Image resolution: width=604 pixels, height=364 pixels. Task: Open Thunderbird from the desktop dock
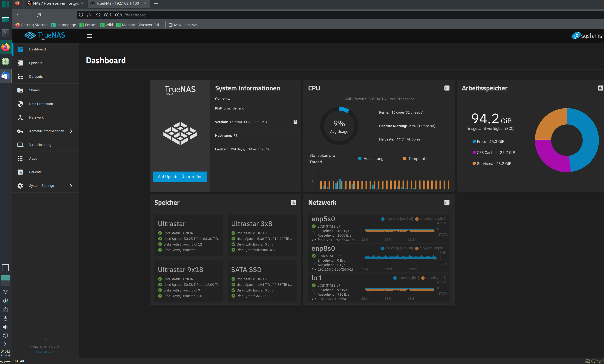(x=5, y=76)
